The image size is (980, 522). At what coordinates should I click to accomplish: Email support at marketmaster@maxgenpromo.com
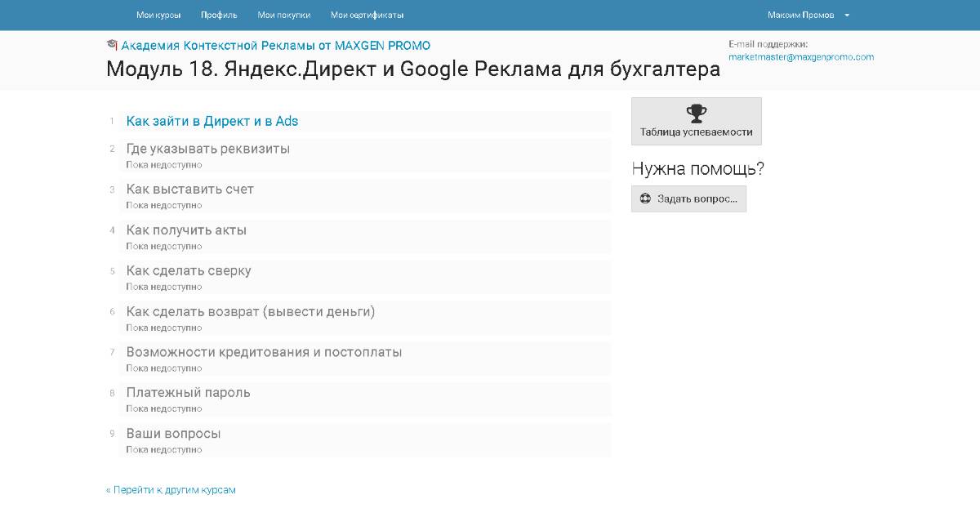(x=800, y=57)
